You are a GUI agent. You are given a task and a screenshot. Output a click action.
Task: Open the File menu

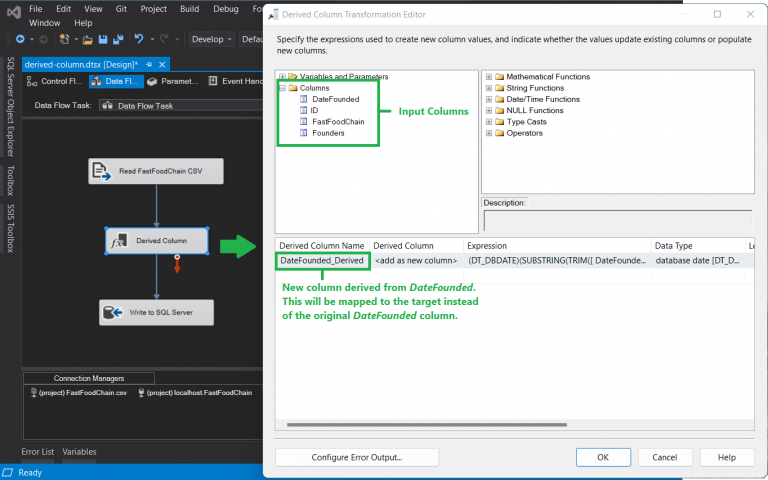coord(35,9)
